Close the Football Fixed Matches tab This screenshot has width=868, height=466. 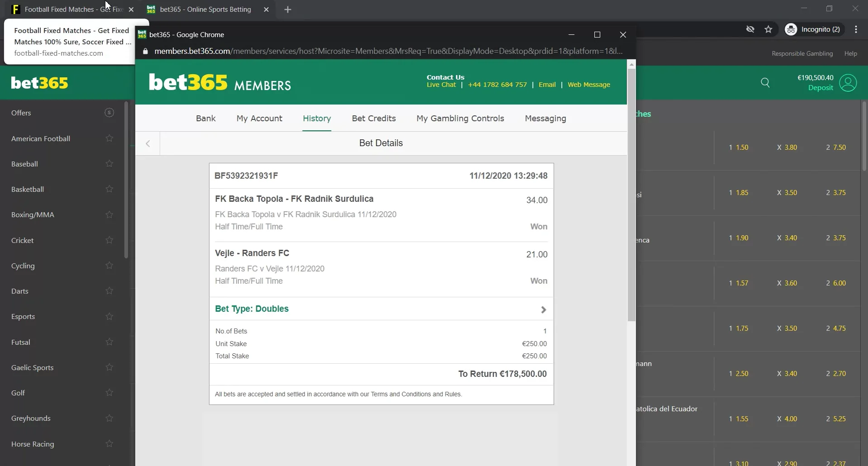click(131, 10)
